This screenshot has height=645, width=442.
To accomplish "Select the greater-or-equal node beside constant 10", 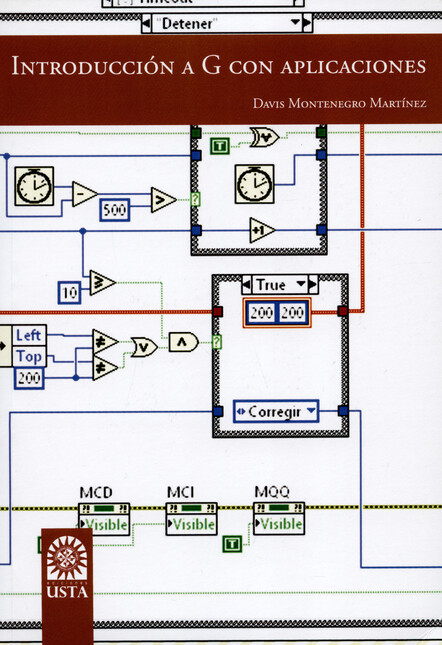I will (x=103, y=283).
